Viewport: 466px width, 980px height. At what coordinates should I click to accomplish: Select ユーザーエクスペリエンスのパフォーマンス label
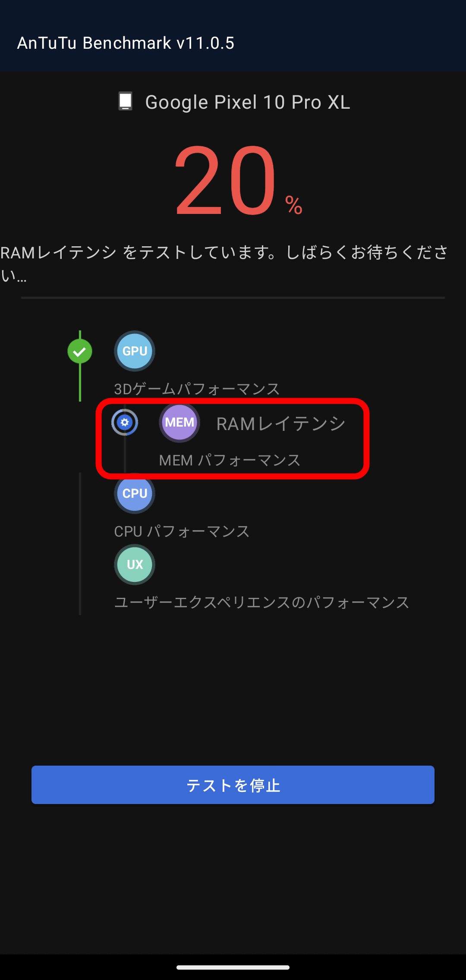point(261,603)
